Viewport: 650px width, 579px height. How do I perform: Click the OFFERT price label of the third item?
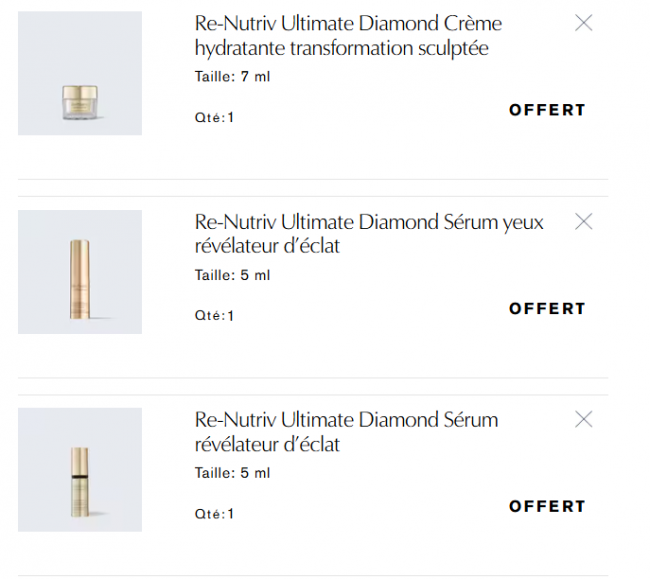click(x=547, y=506)
